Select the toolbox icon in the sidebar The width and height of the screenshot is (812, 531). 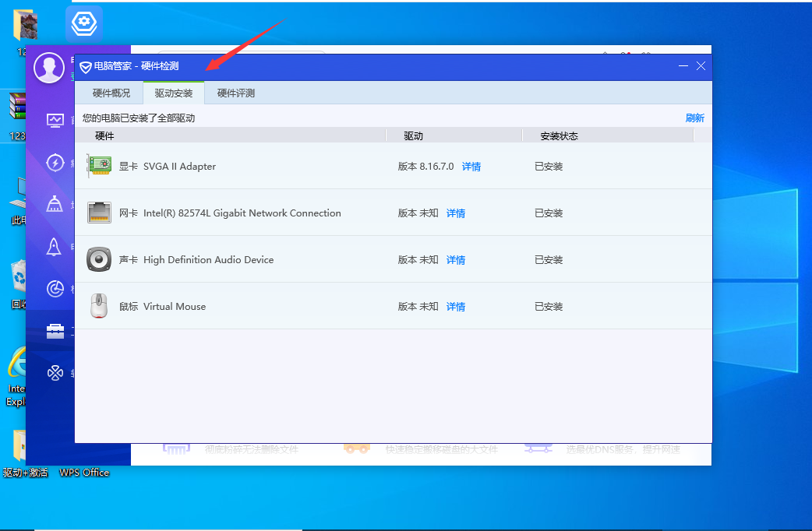click(55, 331)
